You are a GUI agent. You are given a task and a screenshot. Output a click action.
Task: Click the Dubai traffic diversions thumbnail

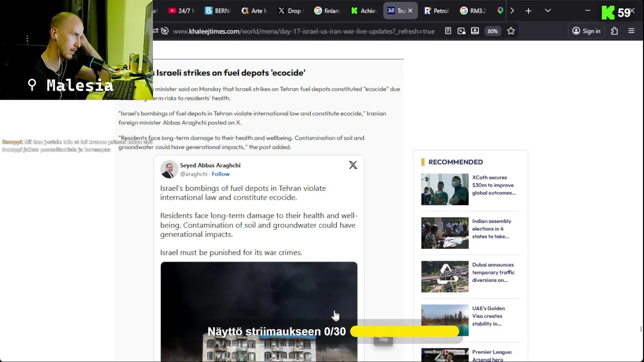click(445, 277)
